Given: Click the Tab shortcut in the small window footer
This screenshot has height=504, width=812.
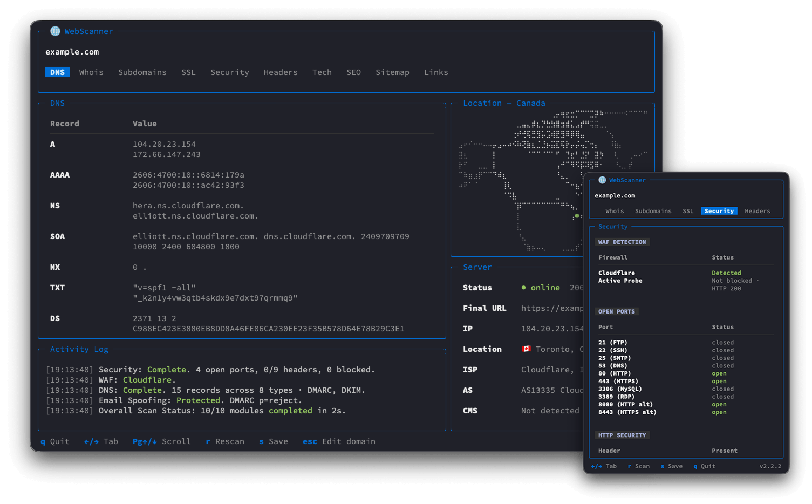Looking at the screenshot, I should coord(604,466).
